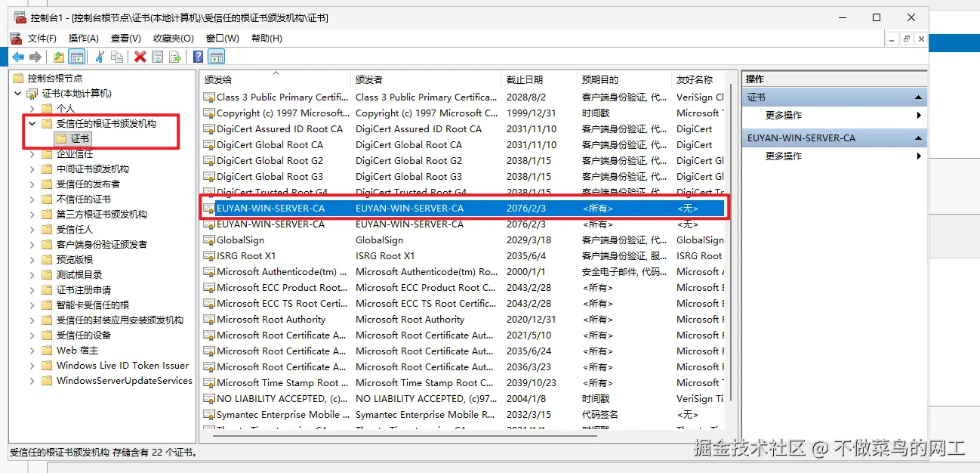
Task: Open the 窗口(W) menu
Action: pos(222,38)
